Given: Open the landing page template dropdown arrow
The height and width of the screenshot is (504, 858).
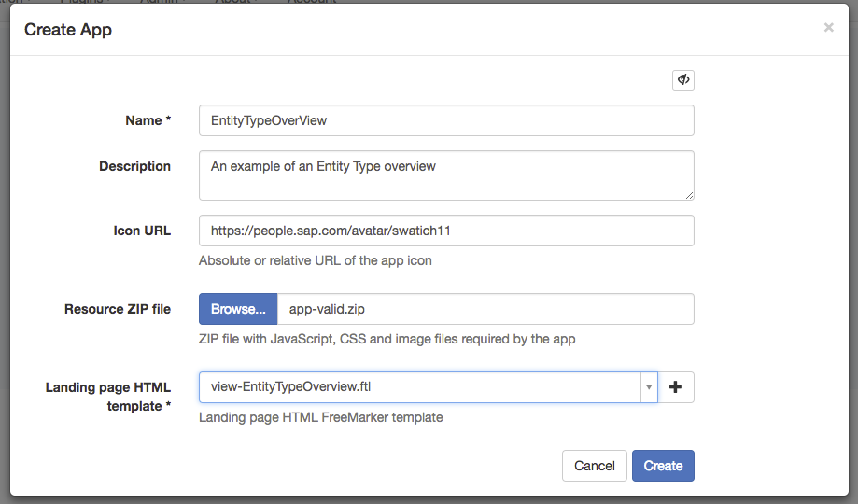Looking at the screenshot, I should [648, 387].
